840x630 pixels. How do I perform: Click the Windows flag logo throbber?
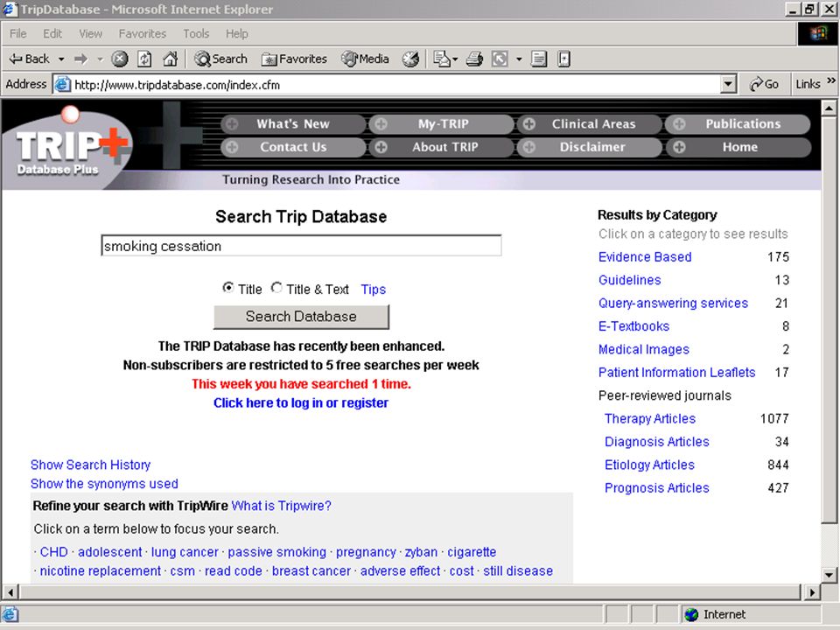coord(817,34)
